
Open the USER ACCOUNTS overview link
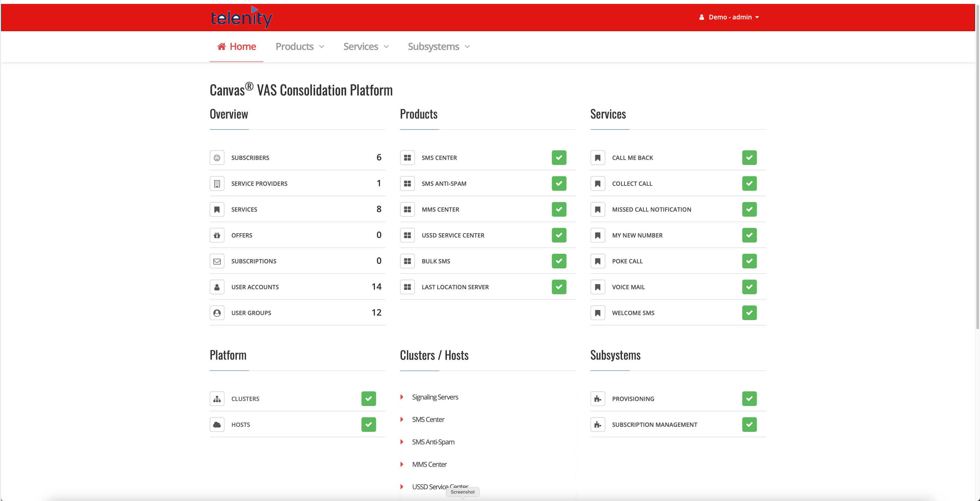click(255, 287)
